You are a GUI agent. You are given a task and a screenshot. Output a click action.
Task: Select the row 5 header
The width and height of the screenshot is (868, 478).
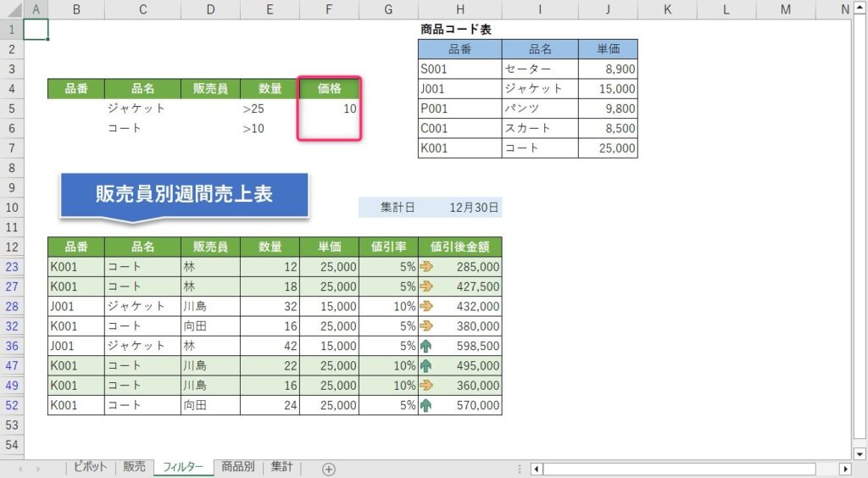coord(12,108)
